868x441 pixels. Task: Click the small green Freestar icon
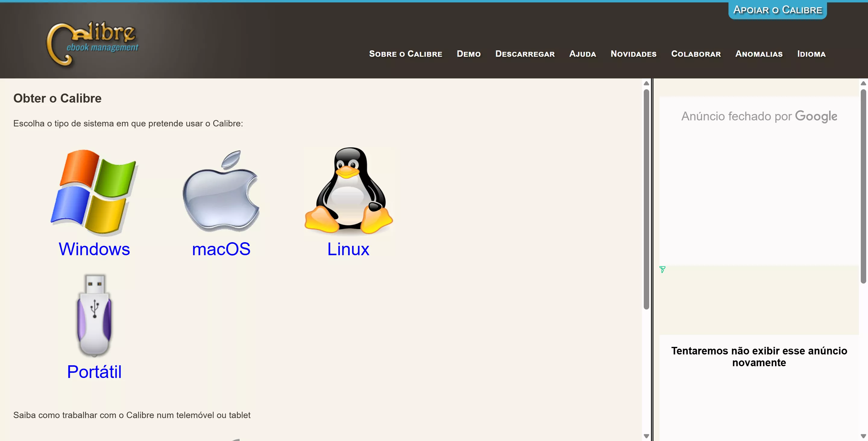[x=662, y=269]
